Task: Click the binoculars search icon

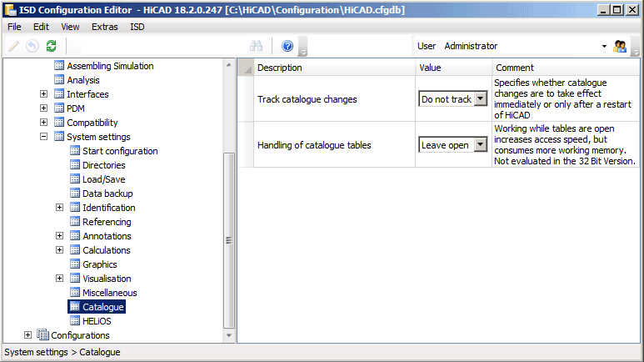Action: 257,46
